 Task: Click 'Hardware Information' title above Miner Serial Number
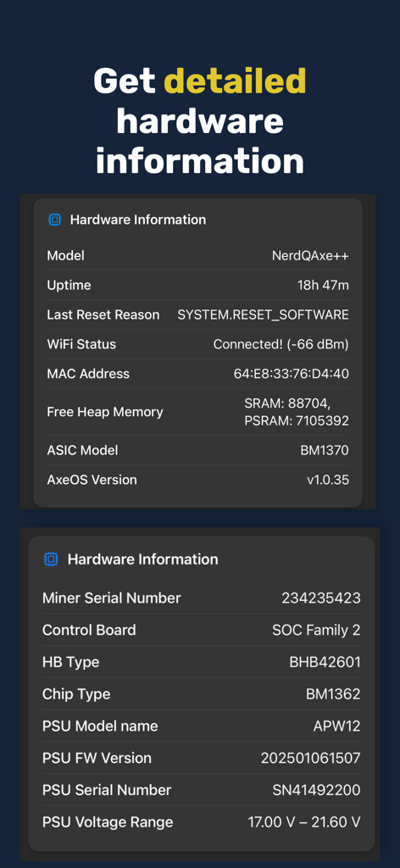pos(142,559)
